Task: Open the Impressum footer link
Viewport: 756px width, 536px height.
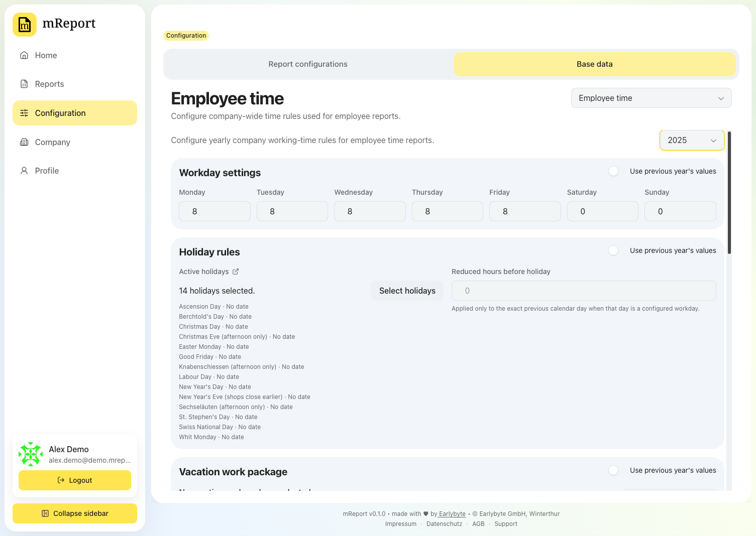Action: click(x=401, y=524)
